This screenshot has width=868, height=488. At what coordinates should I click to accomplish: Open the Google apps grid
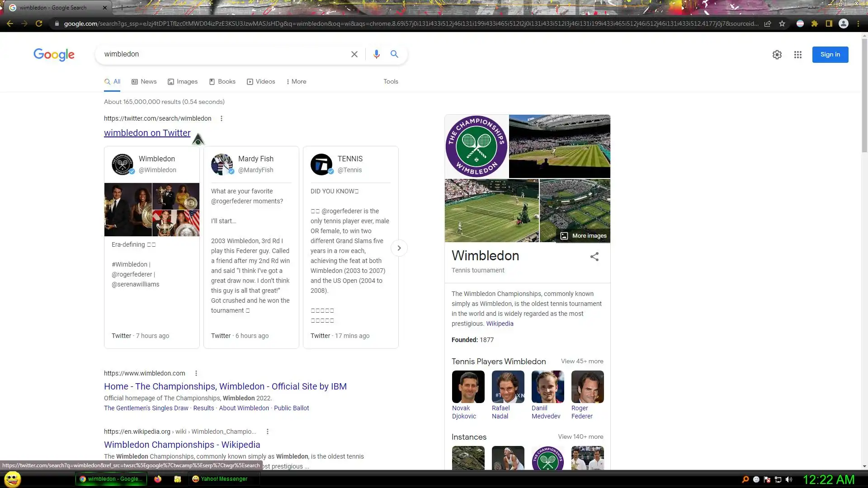[x=797, y=55]
